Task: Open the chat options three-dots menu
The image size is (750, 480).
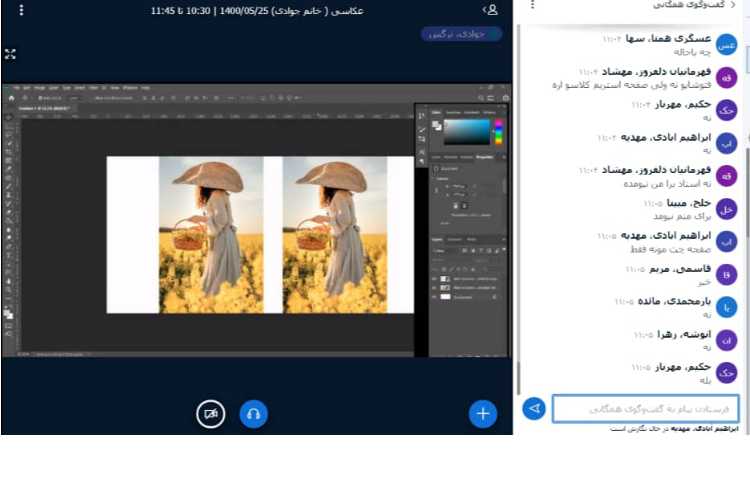Action: pos(532,5)
